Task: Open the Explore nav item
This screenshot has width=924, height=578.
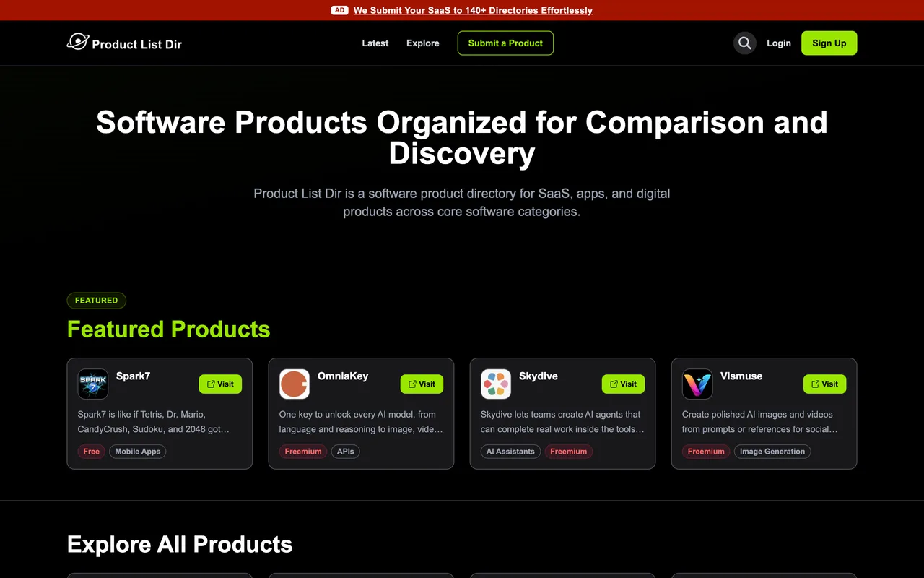Action: point(423,43)
